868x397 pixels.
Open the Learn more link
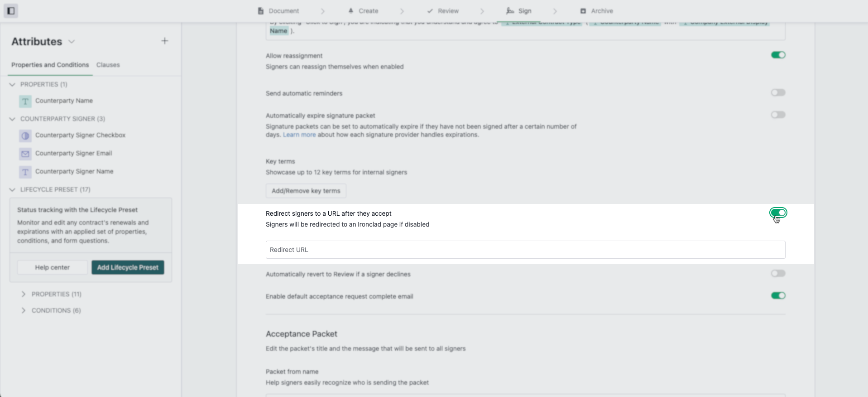point(299,135)
